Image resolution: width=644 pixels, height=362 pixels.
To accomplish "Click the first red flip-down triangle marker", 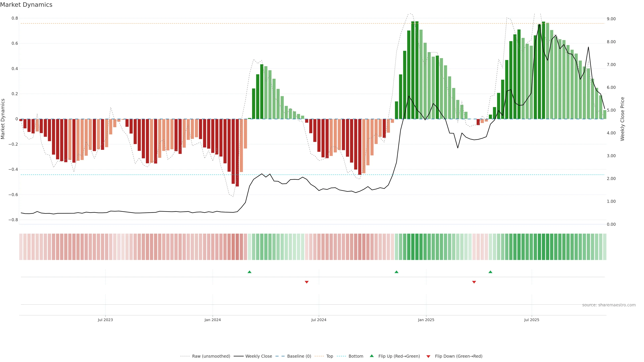I will (x=307, y=282).
